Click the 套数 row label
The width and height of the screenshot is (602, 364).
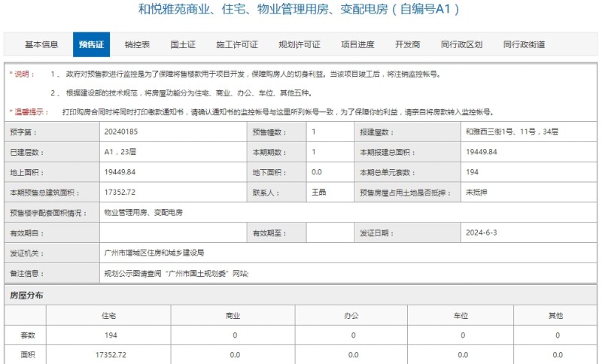(x=28, y=335)
